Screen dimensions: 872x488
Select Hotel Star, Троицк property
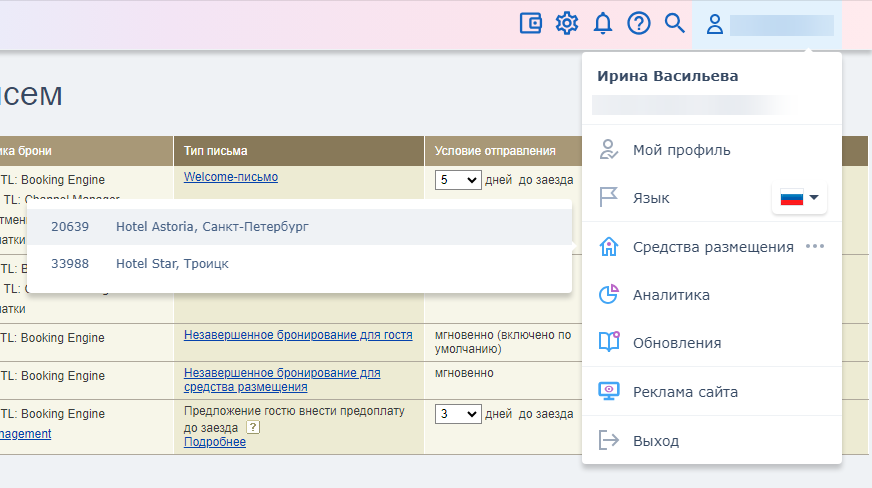(300, 263)
